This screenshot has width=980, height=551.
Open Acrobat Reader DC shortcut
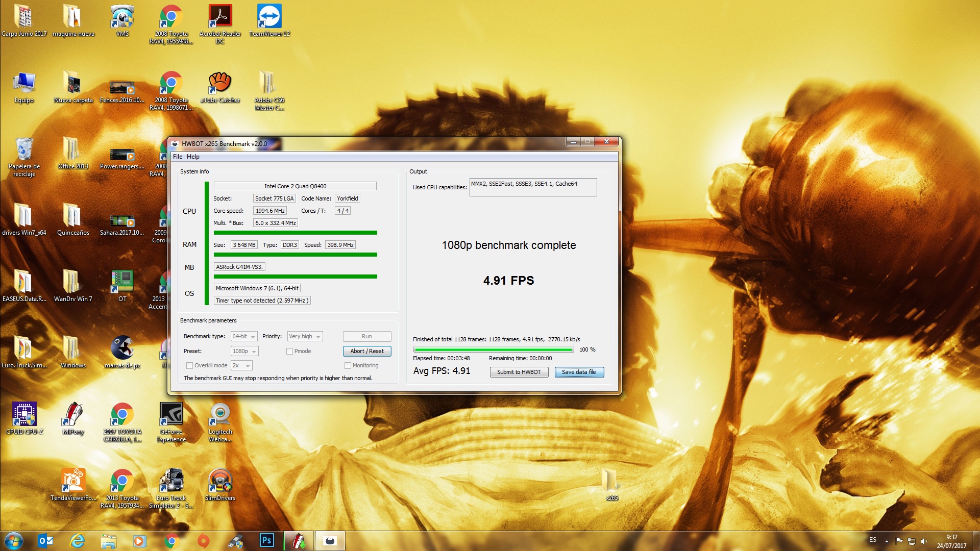220,24
